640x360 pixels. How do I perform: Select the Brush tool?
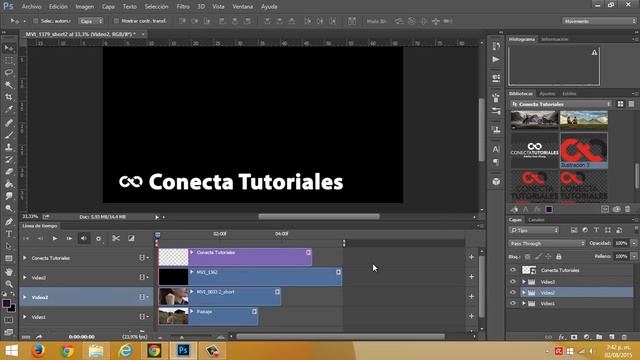click(9, 135)
